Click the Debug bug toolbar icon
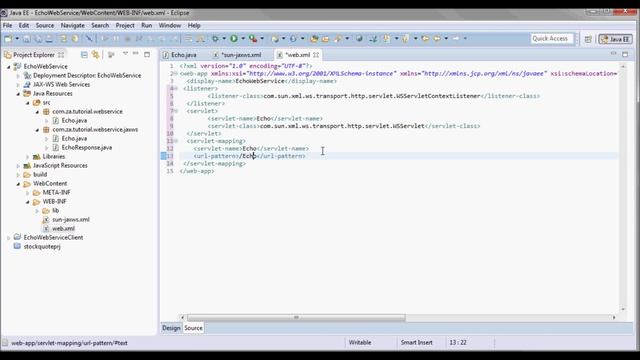Screen dimensions: 640x360 pos(215,39)
